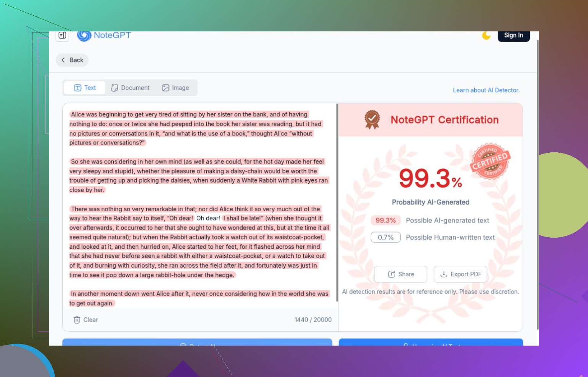Click the text area's vertical scrollbar
Screen dimensions: 588x377
(x=337, y=202)
